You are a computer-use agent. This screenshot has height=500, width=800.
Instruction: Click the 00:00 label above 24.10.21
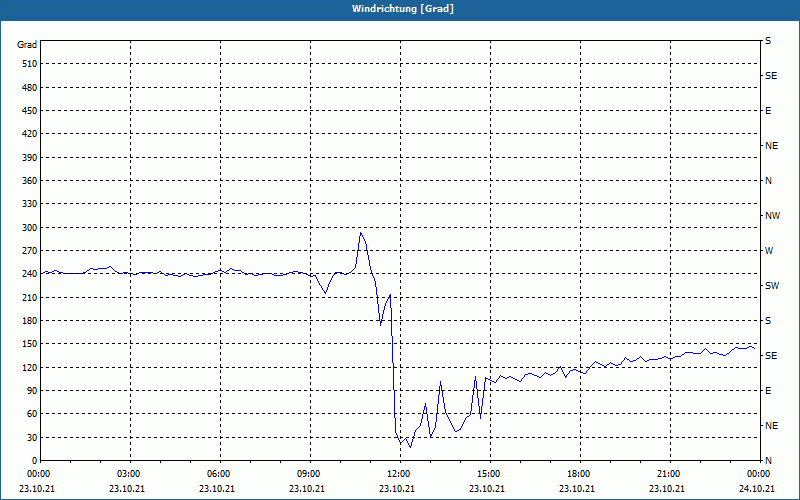(759, 474)
